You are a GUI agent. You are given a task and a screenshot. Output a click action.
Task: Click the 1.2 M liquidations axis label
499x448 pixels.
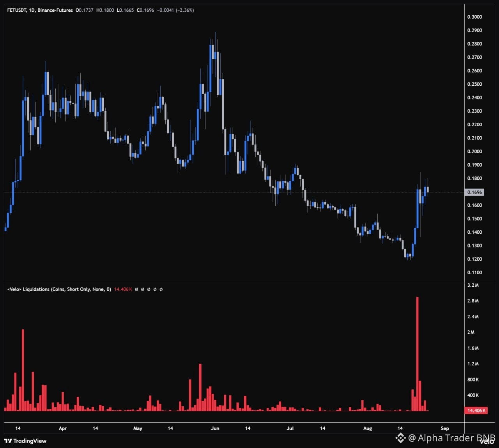[473, 364]
